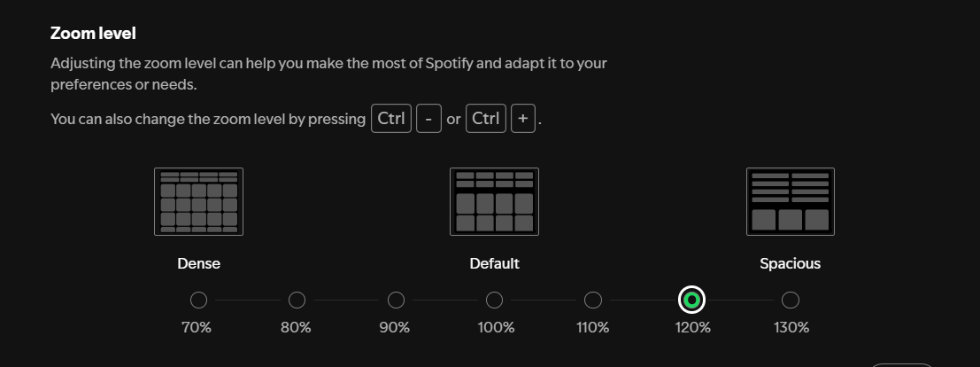The image size is (980, 367).
Task: Select the Spacious layout preview icon
Action: [x=790, y=201]
